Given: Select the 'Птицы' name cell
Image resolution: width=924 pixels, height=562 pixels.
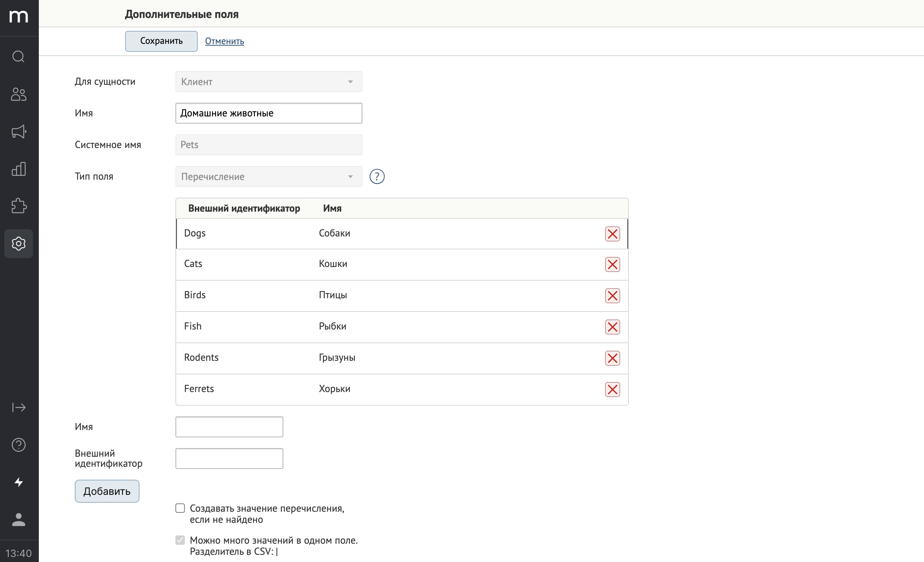Looking at the screenshot, I should click(333, 295).
